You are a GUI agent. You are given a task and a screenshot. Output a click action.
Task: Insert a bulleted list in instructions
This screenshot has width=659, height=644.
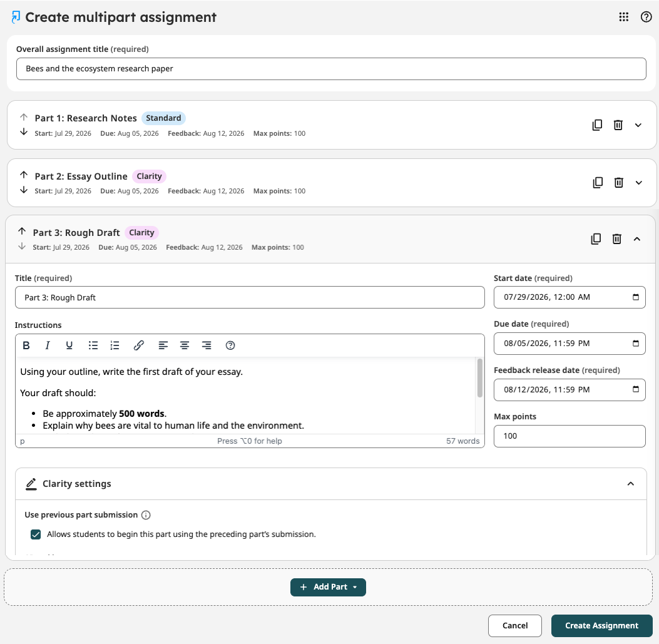click(93, 345)
